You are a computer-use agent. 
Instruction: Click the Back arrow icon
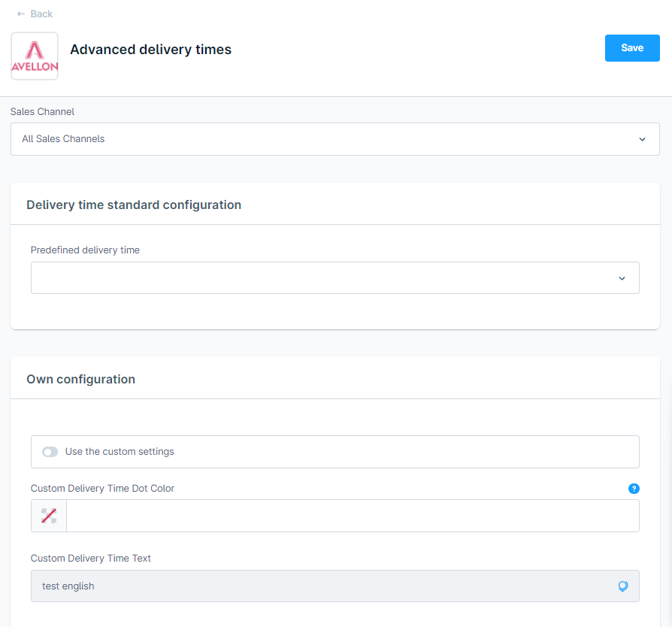pos(21,14)
